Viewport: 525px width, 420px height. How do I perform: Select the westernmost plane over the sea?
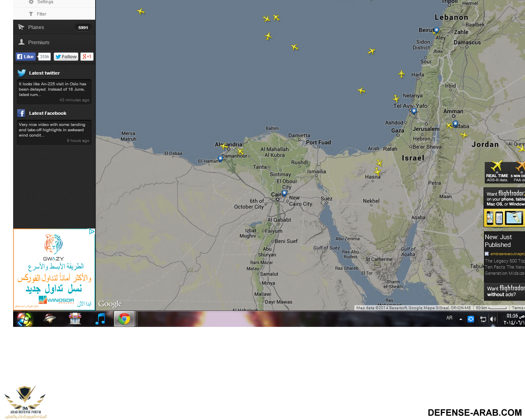pyautogui.click(x=141, y=11)
